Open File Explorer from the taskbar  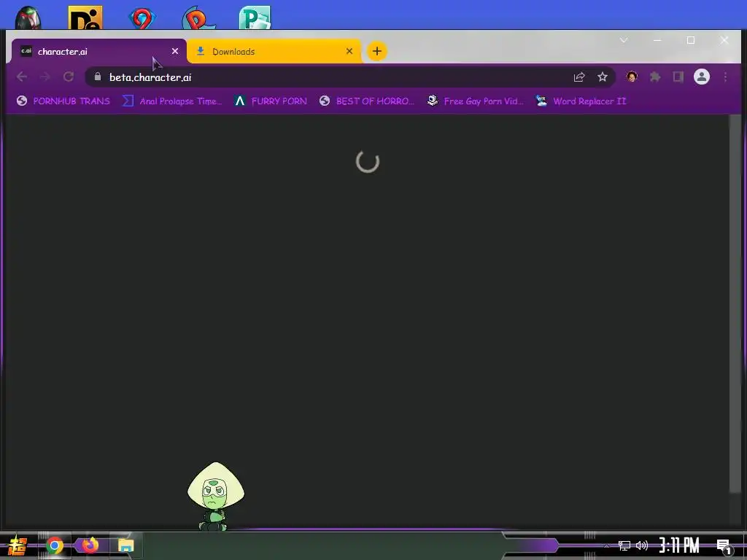pyautogui.click(x=125, y=545)
